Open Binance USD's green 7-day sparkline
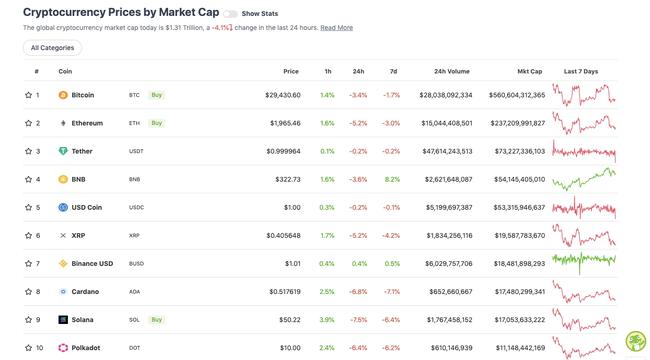 tap(584, 263)
